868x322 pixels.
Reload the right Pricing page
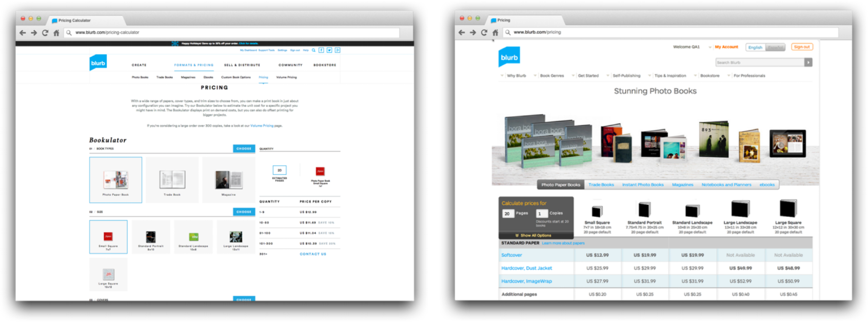[x=484, y=32]
